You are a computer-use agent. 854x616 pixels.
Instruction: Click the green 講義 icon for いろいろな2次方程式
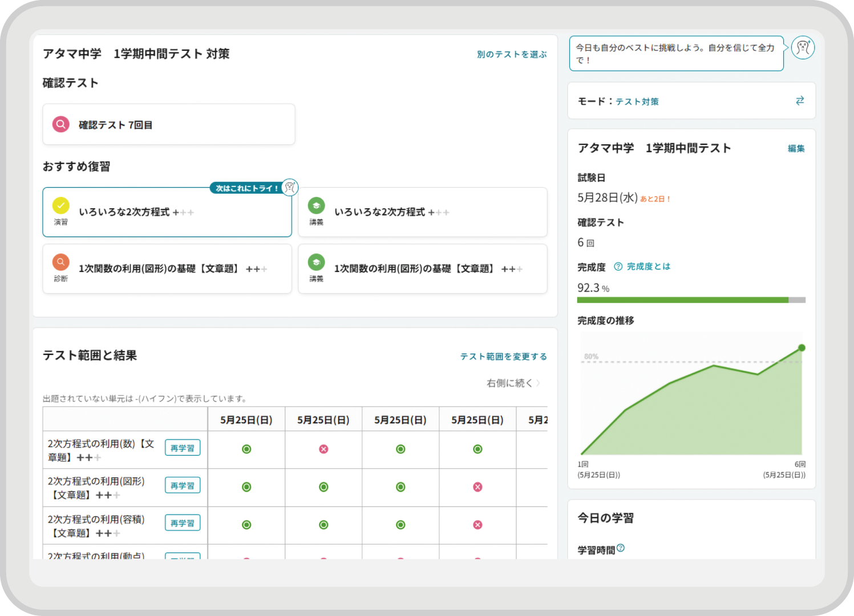click(x=317, y=205)
